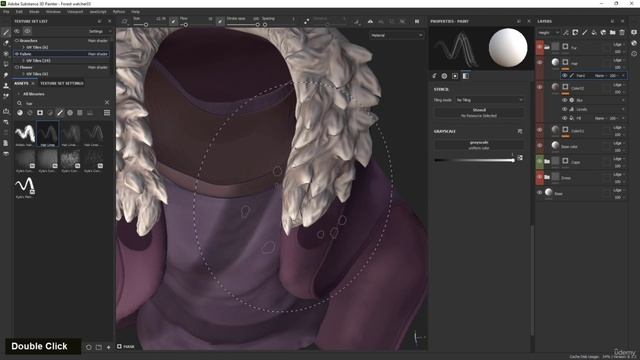
Task: Toggle size pen pressure button in toolbar
Action: [173, 21]
